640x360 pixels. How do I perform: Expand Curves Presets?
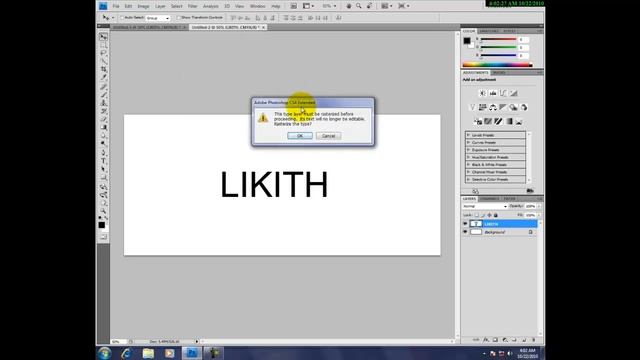[x=468, y=142]
